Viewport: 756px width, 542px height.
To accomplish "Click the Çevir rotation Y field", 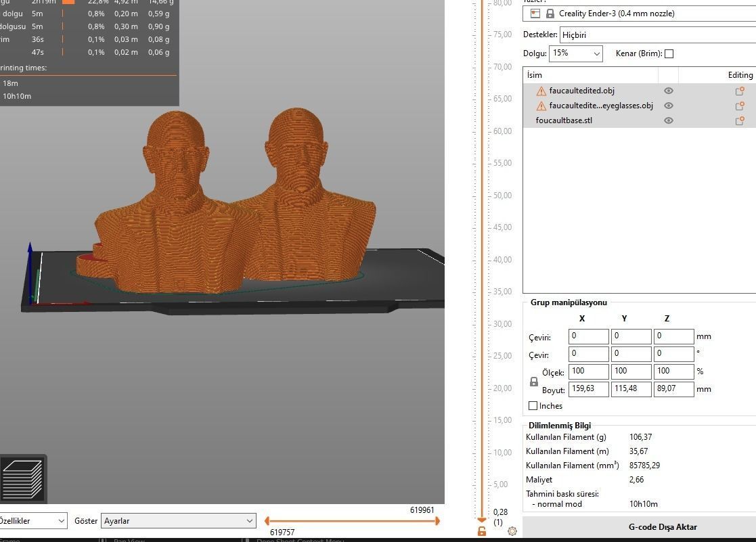I will [x=631, y=354].
